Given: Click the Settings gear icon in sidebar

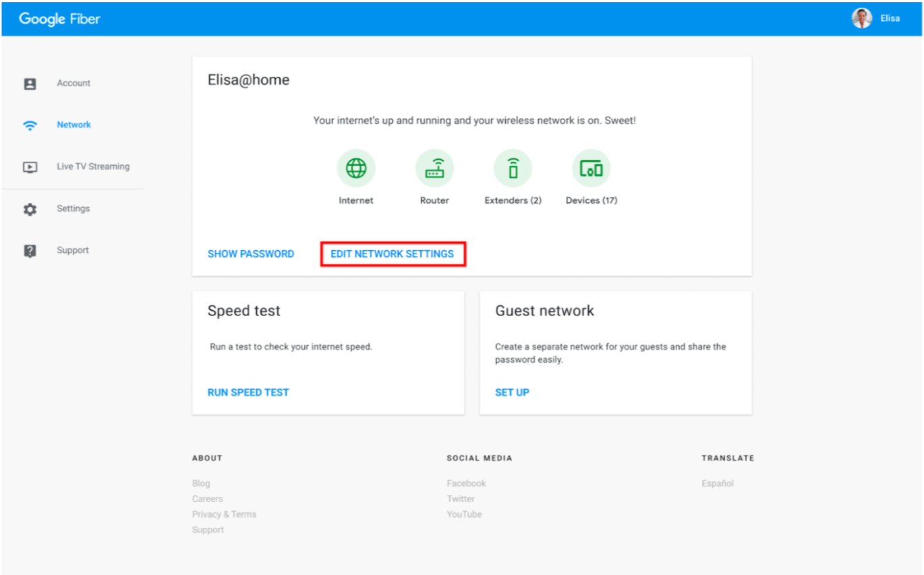Looking at the screenshot, I should pyautogui.click(x=30, y=208).
